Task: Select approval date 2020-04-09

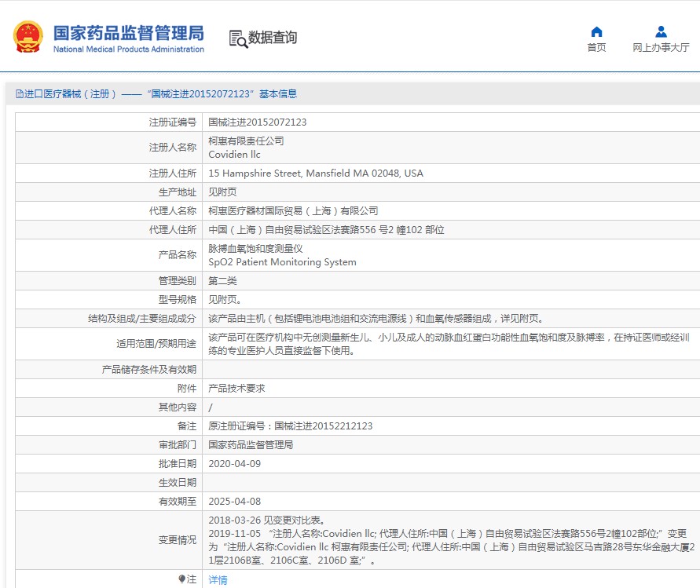Action: click(x=235, y=463)
